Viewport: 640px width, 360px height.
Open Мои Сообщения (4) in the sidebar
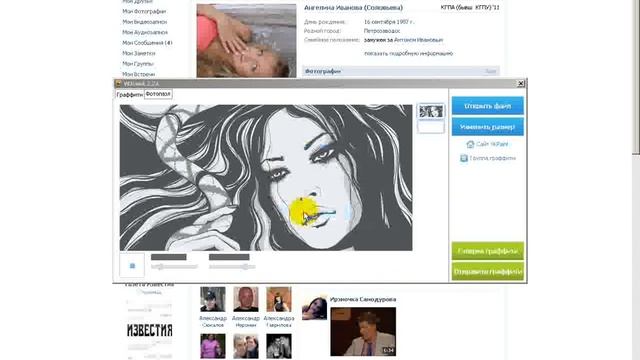[x=147, y=43]
